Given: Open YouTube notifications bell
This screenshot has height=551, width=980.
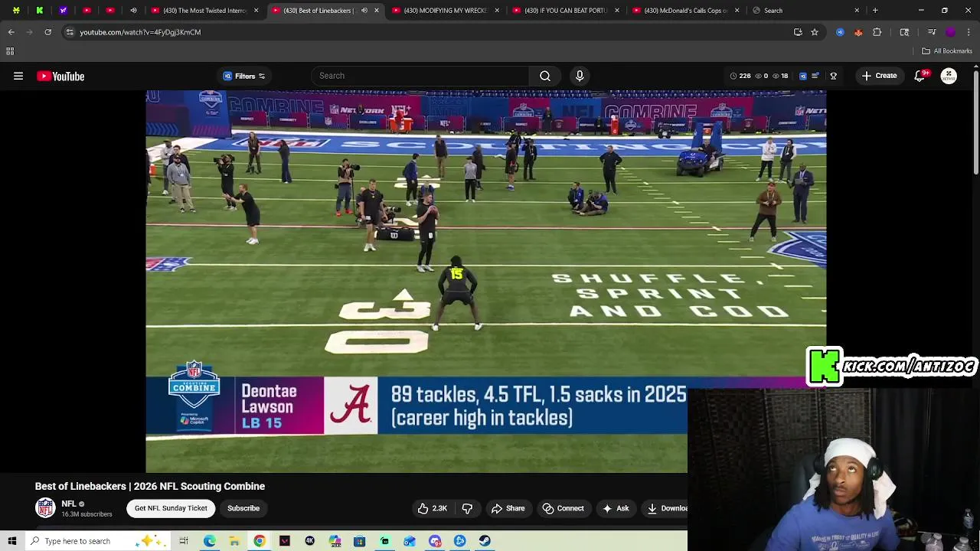Looking at the screenshot, I should pyautogui.click(x=920, y=76).
